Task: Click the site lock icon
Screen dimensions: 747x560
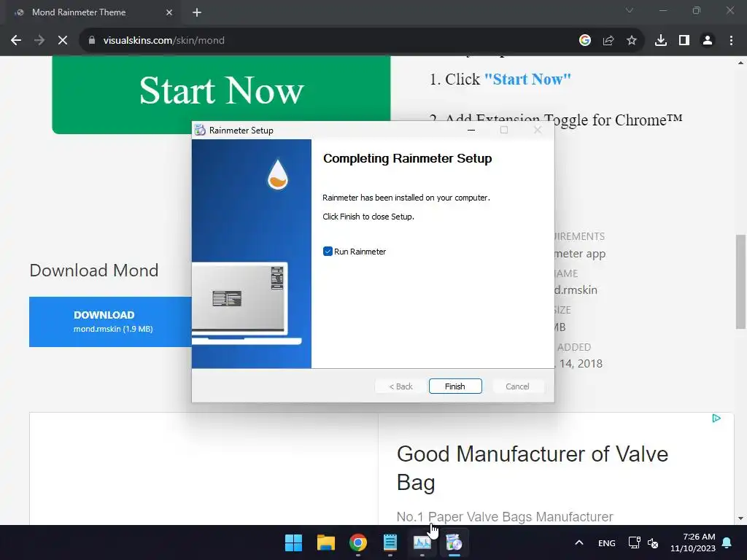Action: click(92, 41)
